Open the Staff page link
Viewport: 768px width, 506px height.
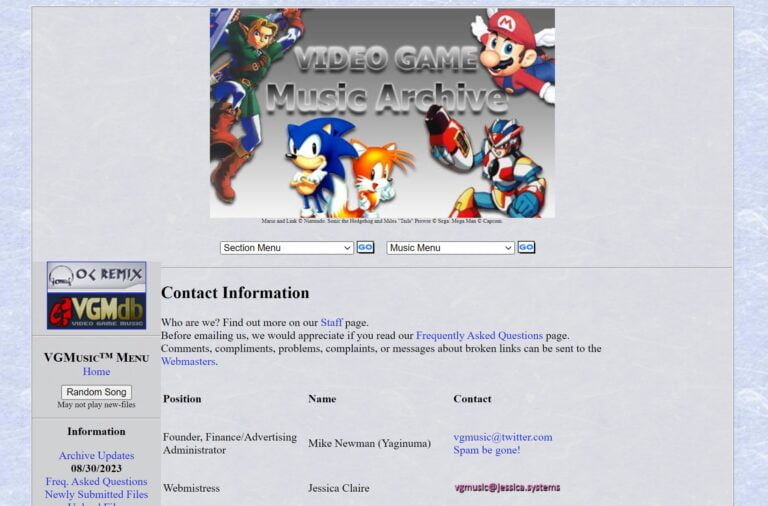point(331,323)
